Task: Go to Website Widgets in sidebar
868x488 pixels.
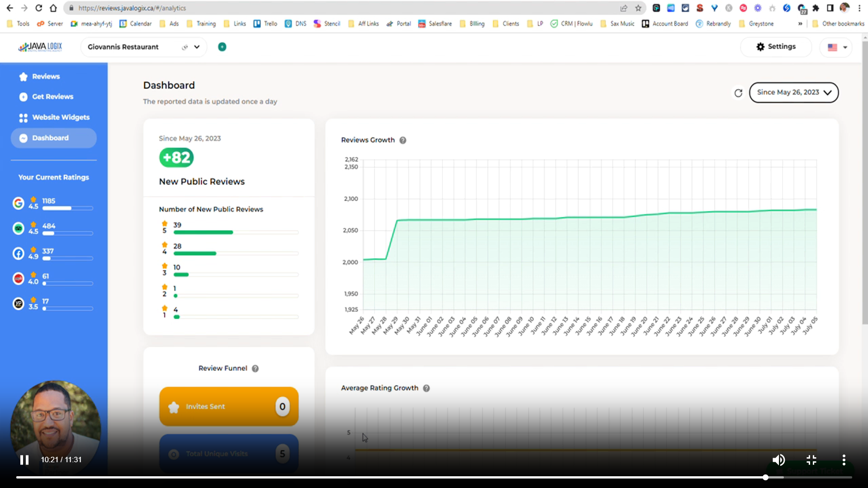Action: pyautogui.click(x=61, y=117)
